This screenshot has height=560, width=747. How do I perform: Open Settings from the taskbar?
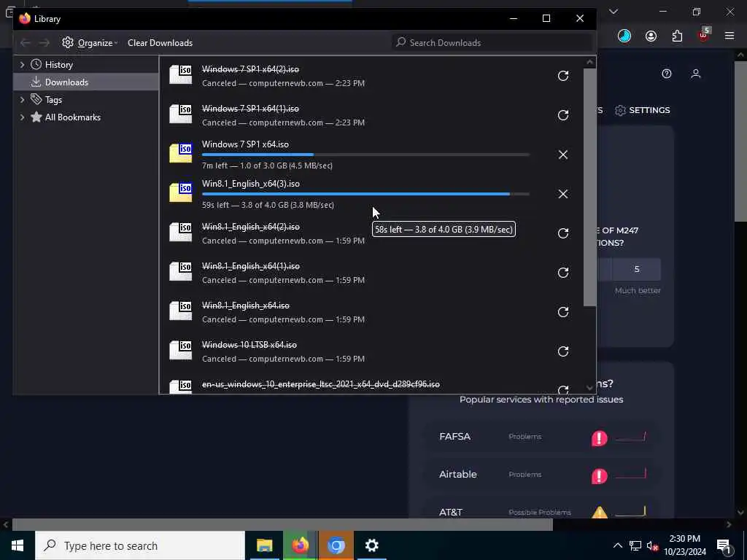[371, 545]
